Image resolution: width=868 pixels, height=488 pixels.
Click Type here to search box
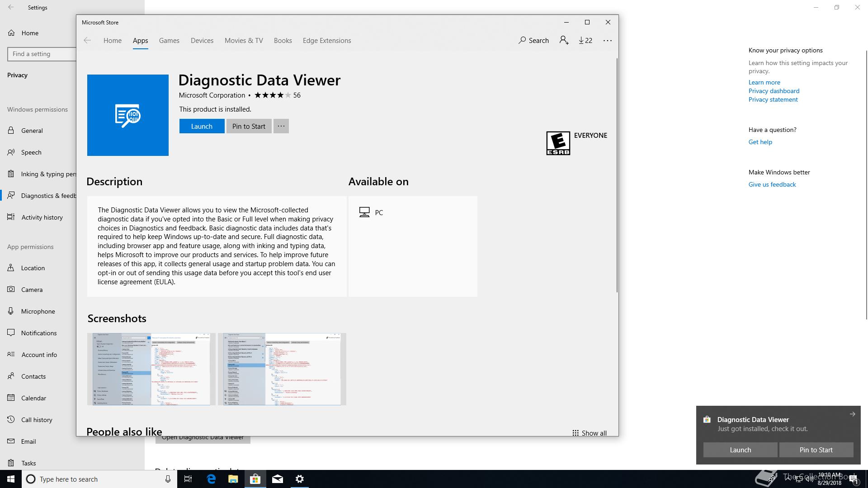click(99, 479)
